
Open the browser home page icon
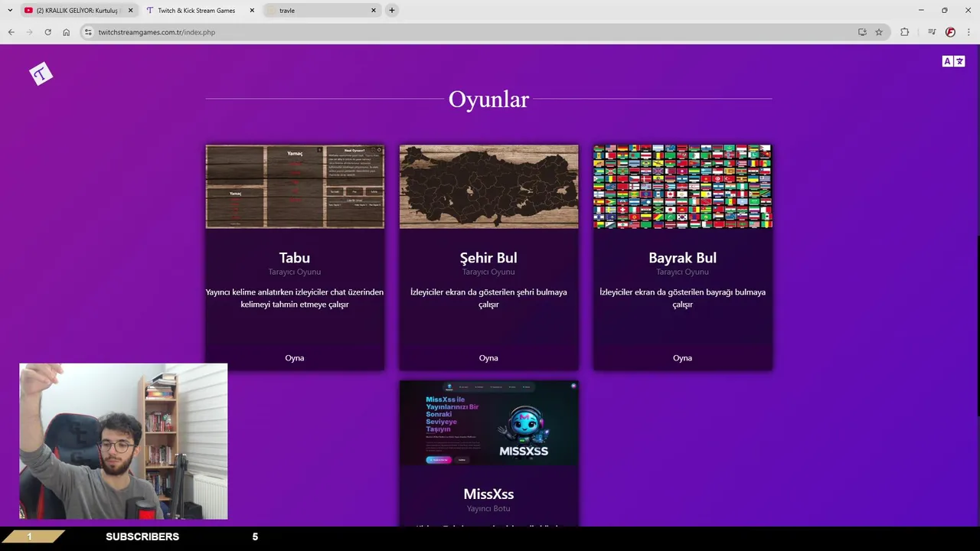point(66,32)
